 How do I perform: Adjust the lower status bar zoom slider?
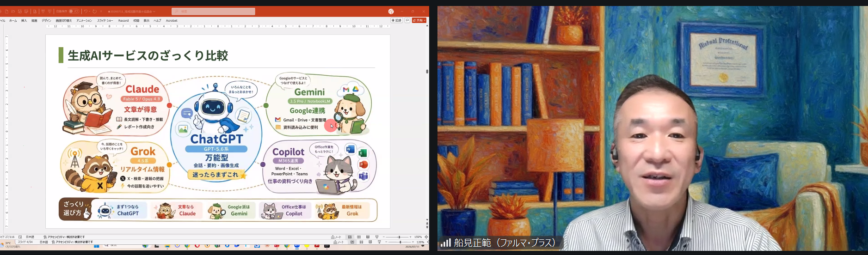[x=401, y=242]
